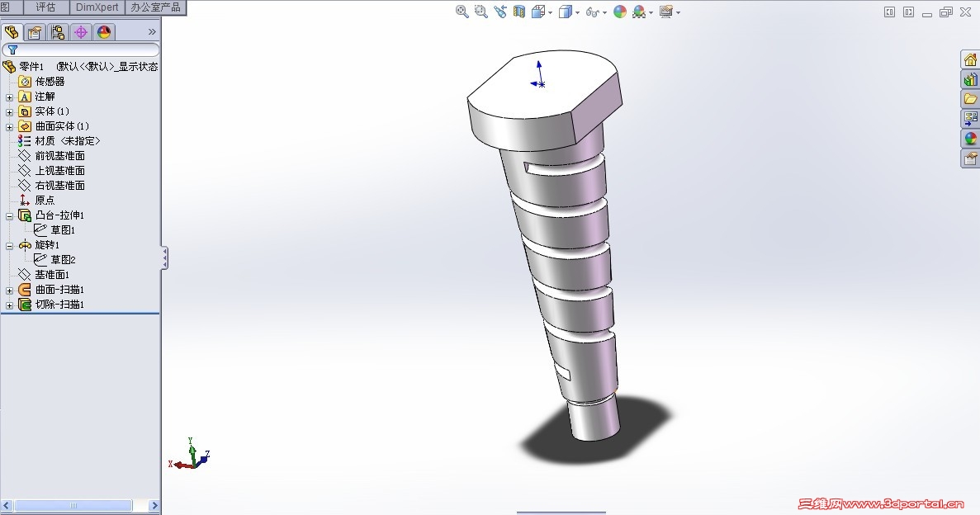Viewport: 980px width, 515px height.
Task: Select the Zoom to Area tool
Action: [x=481, y=12]
